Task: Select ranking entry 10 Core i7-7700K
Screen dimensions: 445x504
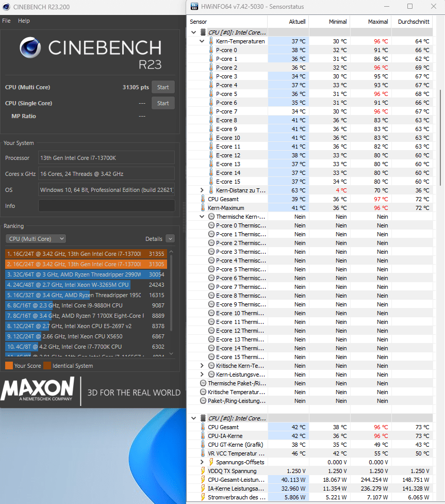Action: pos(86,347)
